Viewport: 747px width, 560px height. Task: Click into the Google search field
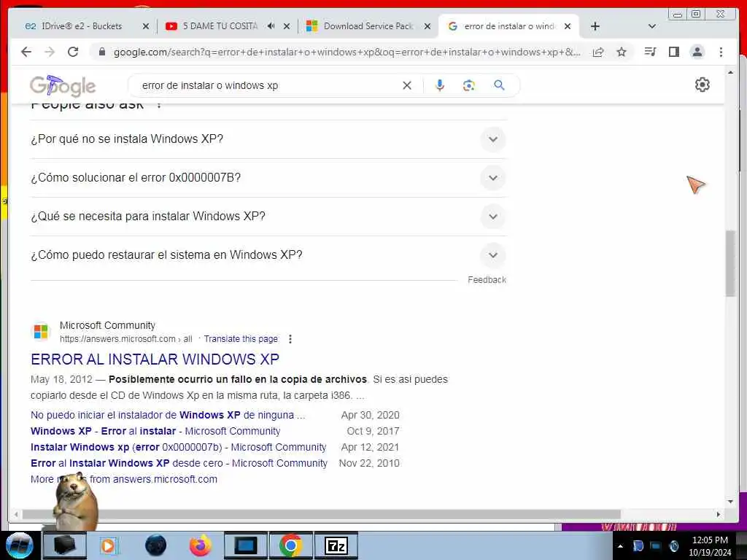267,86
